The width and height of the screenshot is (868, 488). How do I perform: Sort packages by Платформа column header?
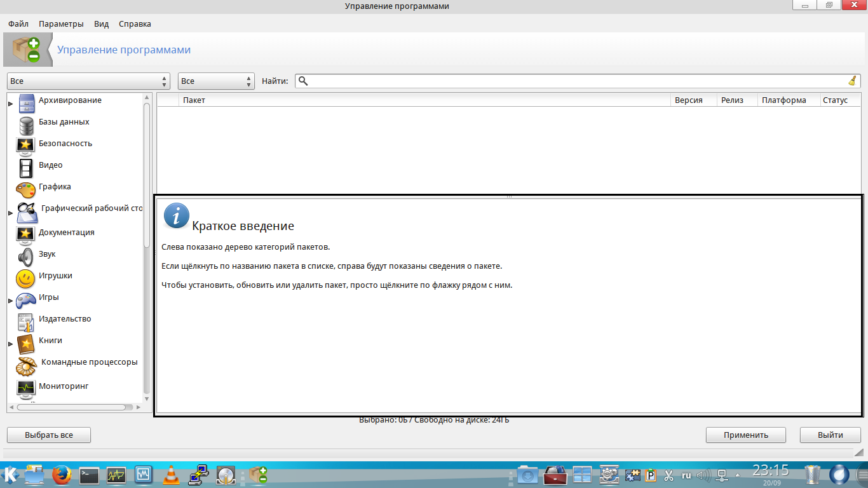click(788, 100)
